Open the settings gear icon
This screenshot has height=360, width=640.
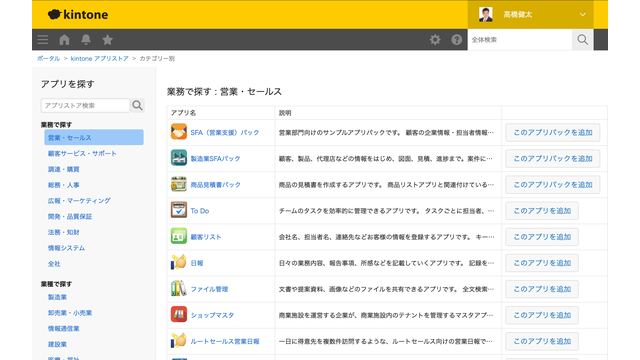(435, 40)
